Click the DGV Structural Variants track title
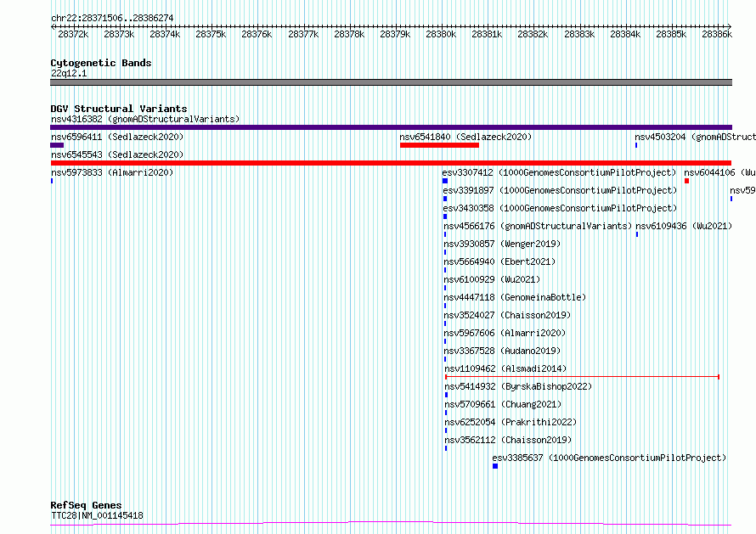The image size is (756, 534). tap(119, 109)
